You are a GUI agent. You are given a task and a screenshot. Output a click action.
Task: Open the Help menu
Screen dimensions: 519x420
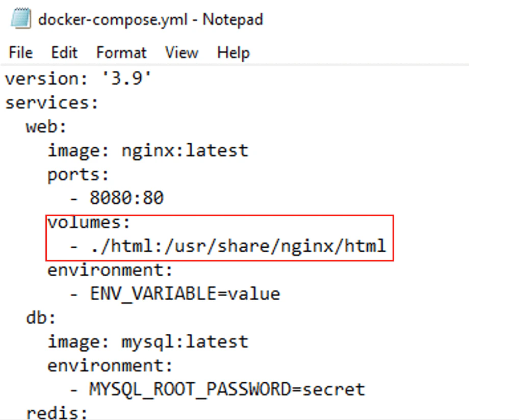[232, 52]
